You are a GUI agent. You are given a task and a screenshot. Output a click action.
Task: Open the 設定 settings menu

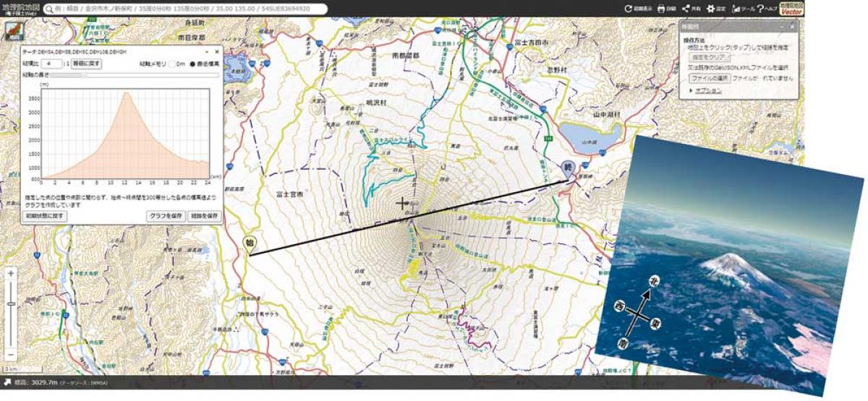tap(716, 9)
